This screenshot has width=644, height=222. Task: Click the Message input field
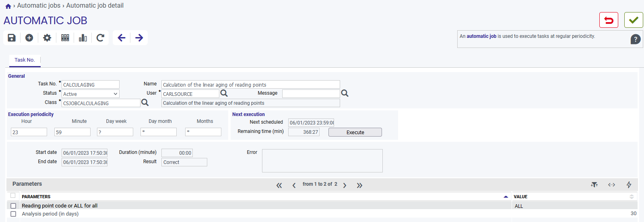(x=311, y=94)
